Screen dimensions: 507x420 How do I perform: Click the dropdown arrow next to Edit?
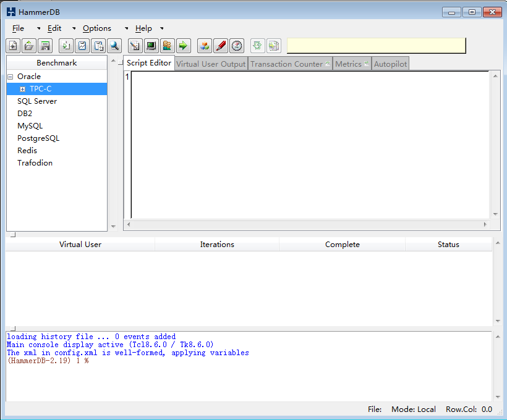click(x=74, y=28)
